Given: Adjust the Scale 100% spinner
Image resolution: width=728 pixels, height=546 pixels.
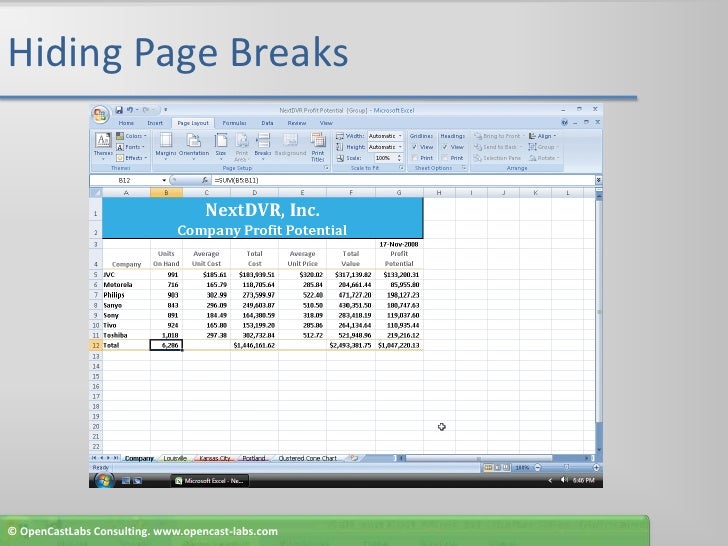Looking at the screenshot, I should (x=399, y=158).
